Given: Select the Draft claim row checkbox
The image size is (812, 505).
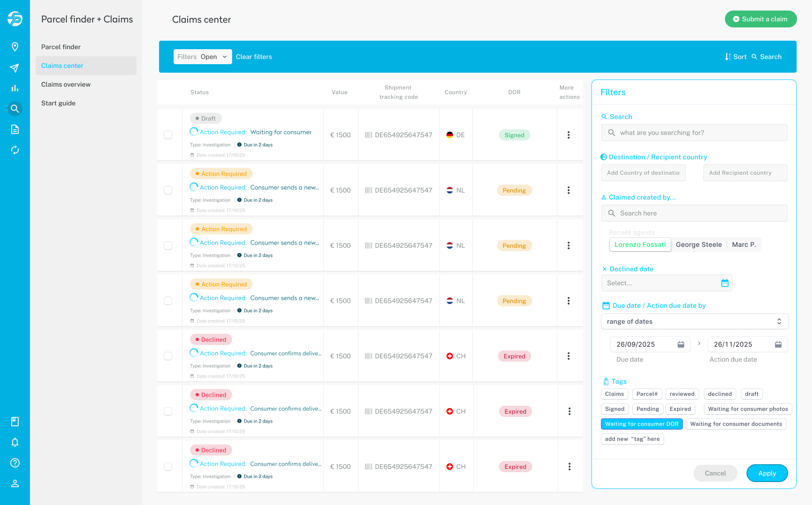Looking at the screenshot, I should (x=168, y=135).
